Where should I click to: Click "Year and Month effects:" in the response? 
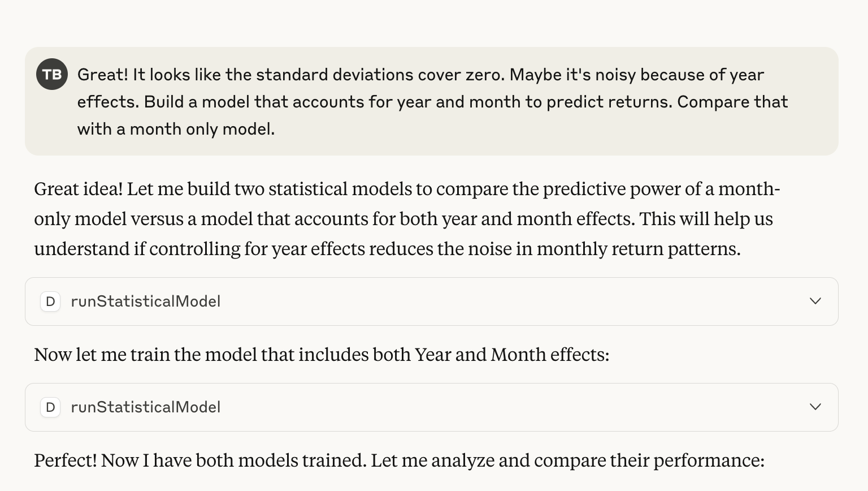point(511,355)
